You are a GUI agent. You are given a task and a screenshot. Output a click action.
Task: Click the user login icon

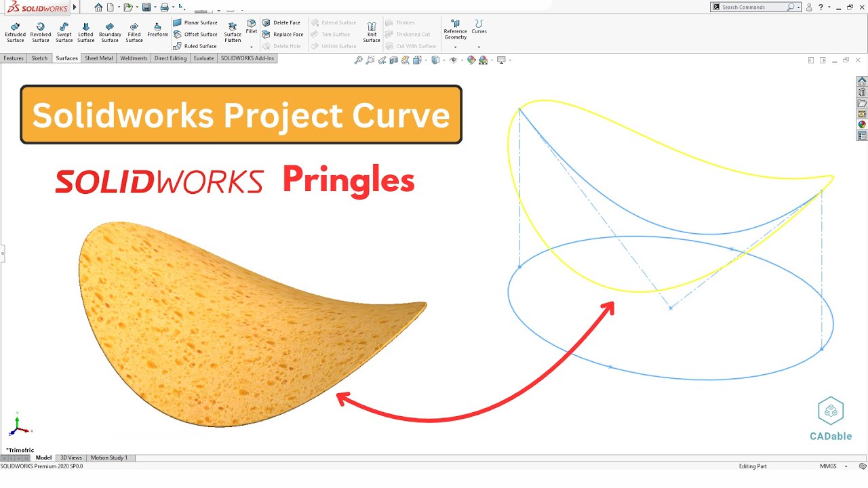point(810,7)
